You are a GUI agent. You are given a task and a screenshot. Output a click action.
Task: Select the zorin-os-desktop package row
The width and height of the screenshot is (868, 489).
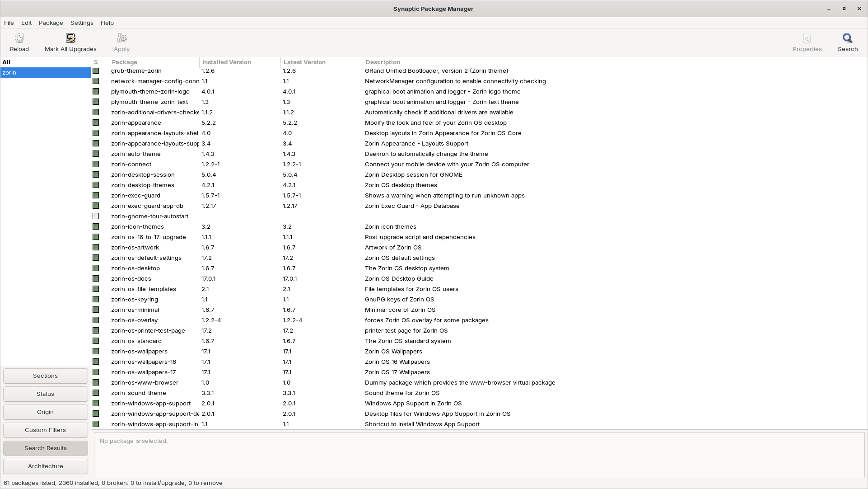pyautogui.click(x=135, y=268)
